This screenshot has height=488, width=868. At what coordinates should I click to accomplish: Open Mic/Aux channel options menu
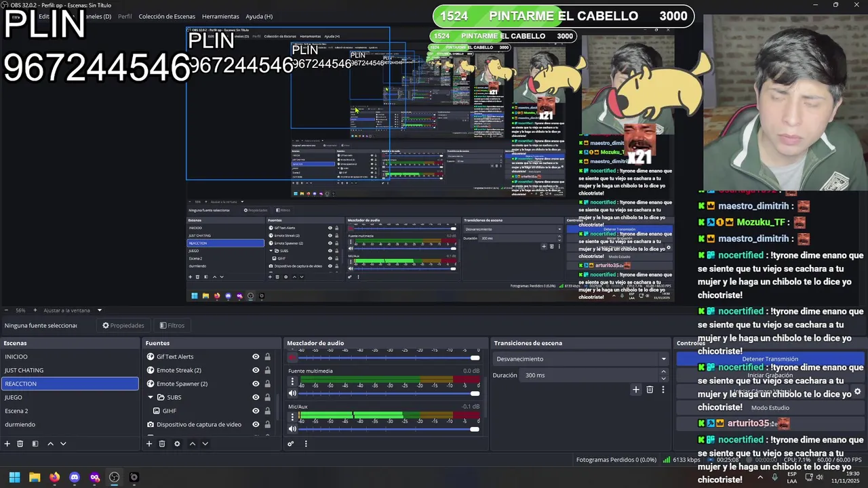pyautogui.click(x=293, y=416)
